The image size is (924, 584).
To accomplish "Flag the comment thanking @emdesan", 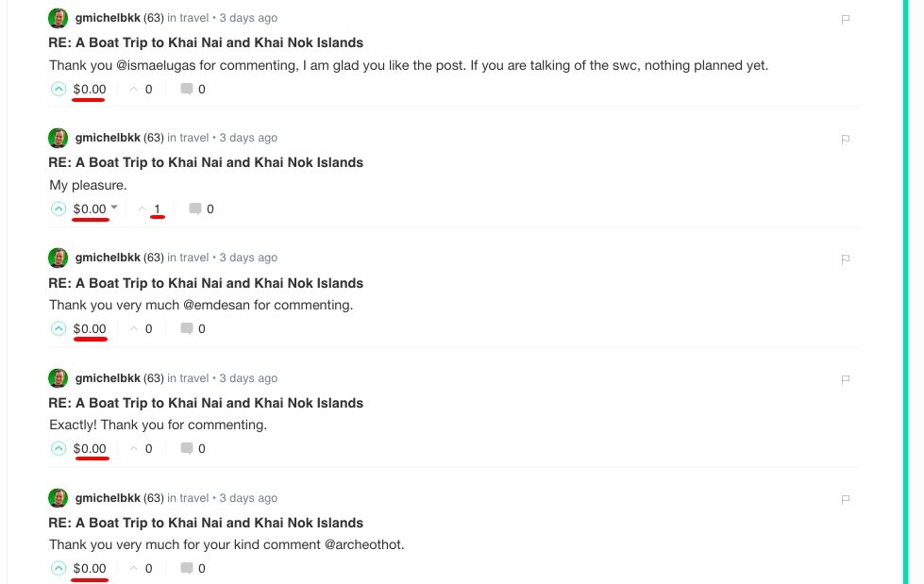I will (x=845, y=259).
